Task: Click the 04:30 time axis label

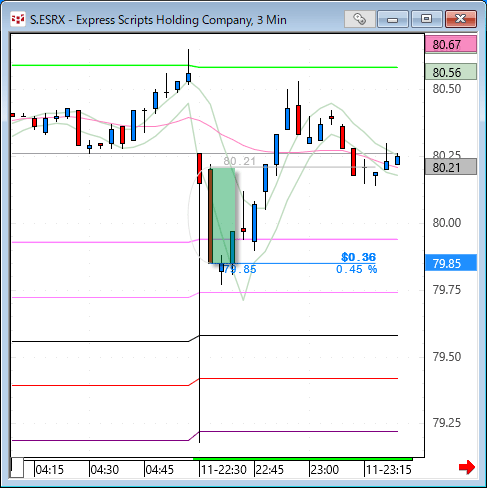Action: pos(105,470)
